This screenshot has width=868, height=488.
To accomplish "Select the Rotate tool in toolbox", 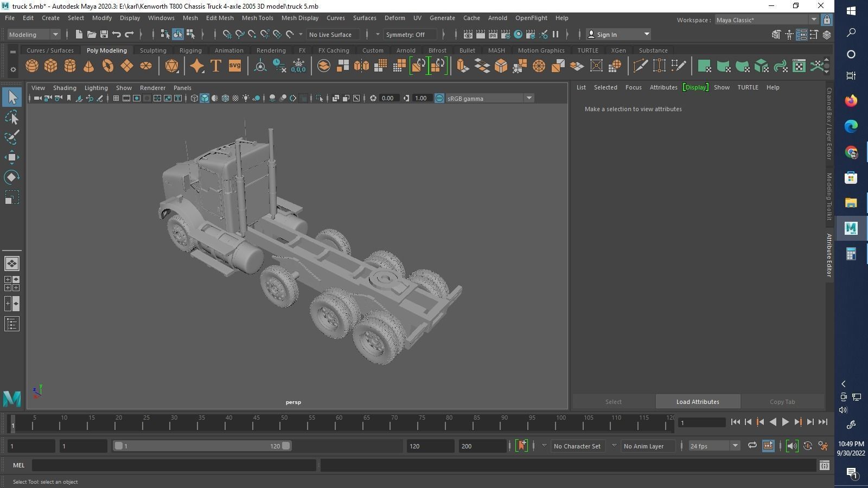I will tap(12, 177).
